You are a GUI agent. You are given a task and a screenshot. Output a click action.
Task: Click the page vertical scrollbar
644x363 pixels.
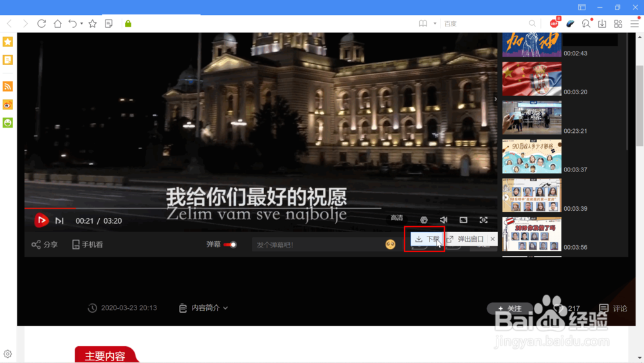pos(640,106)
